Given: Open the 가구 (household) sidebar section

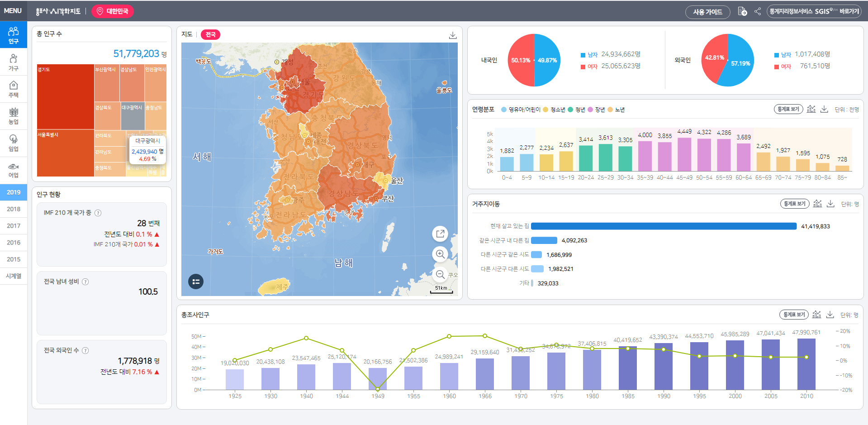Looking at the screenshot, I should tap(14, 62).
